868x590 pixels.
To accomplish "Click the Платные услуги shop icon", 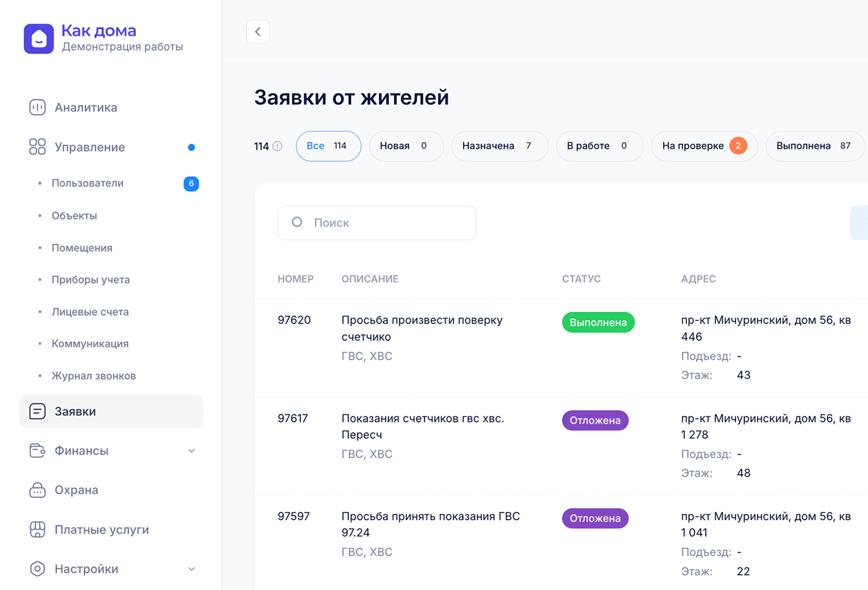I will coord(37,529).
